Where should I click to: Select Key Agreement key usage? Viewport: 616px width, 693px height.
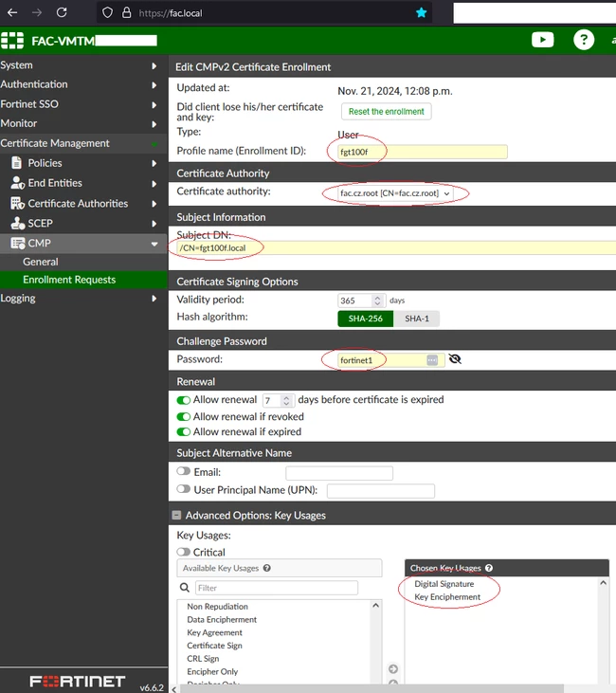click(215, 632)
